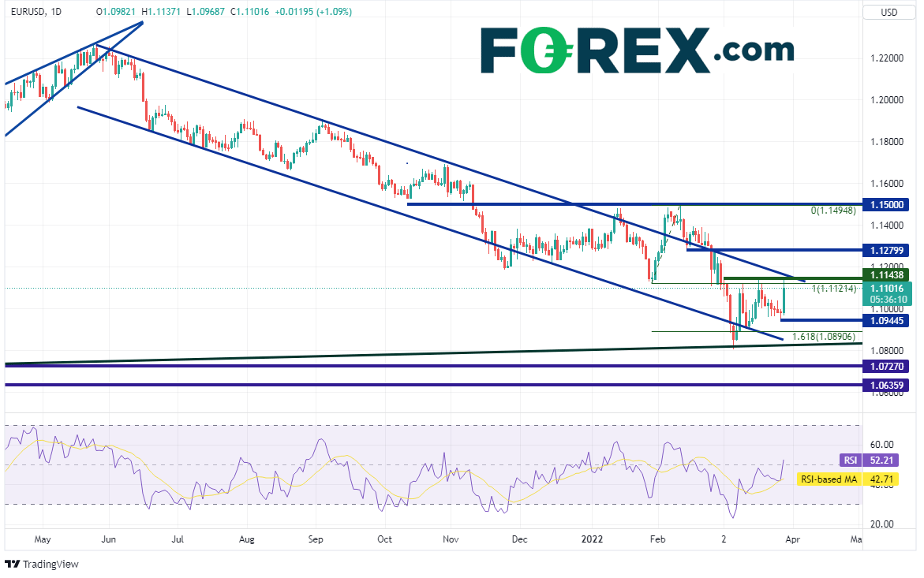
Task: Click the TradingView logo icon
Action: click(x=13, y=564)
